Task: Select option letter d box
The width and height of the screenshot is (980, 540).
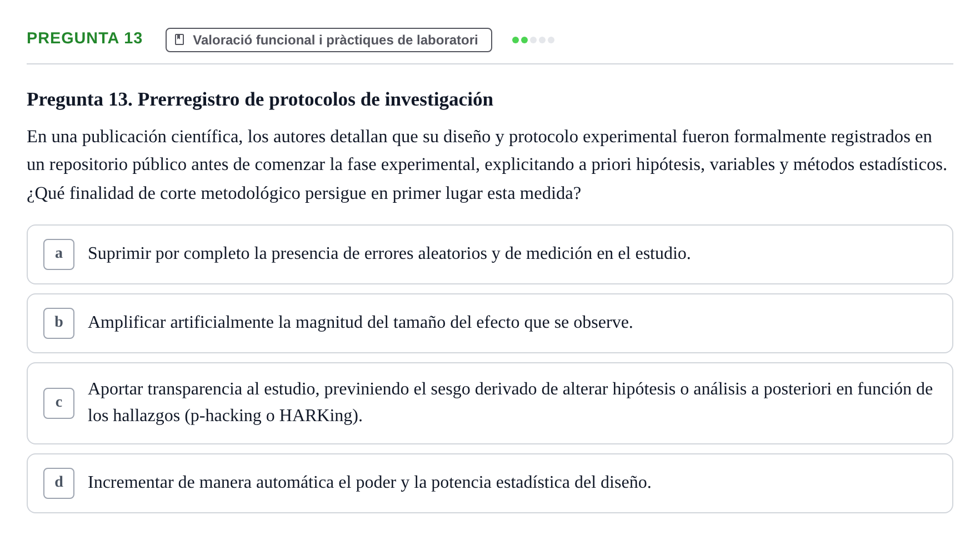Action: [59, 483]
